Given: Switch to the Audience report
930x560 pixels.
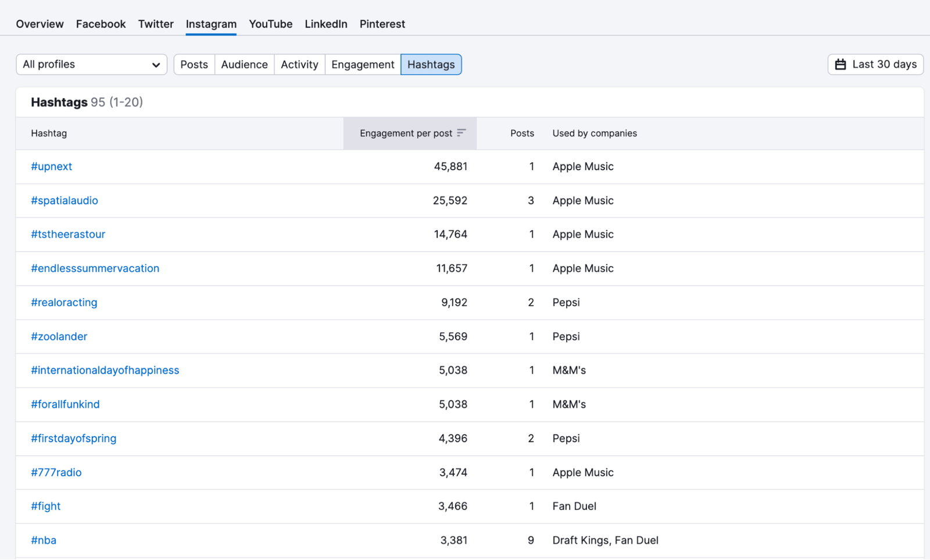Looking at the screenshot, I should point(244,64).
